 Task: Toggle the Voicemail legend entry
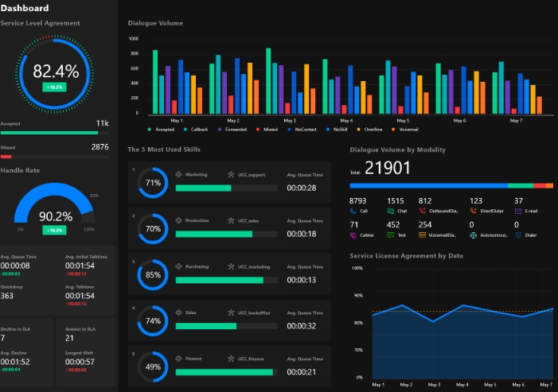point(405,130)
